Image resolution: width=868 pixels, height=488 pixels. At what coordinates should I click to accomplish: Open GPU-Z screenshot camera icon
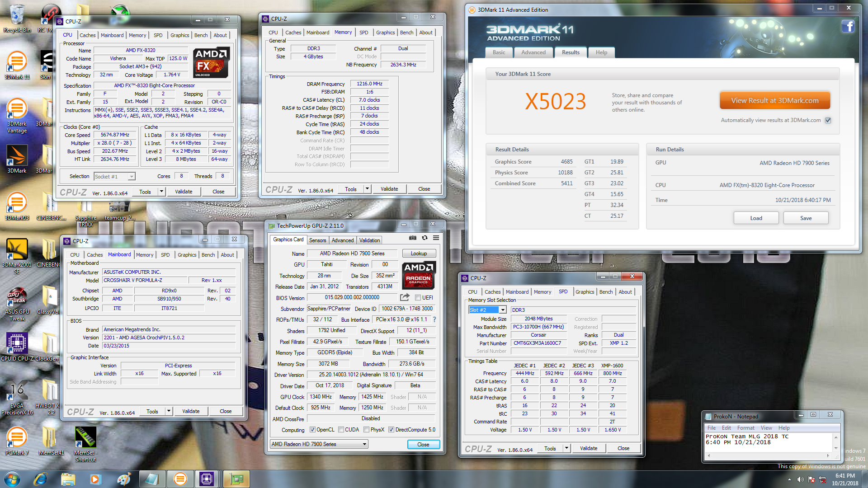click(x=412, y=238)
